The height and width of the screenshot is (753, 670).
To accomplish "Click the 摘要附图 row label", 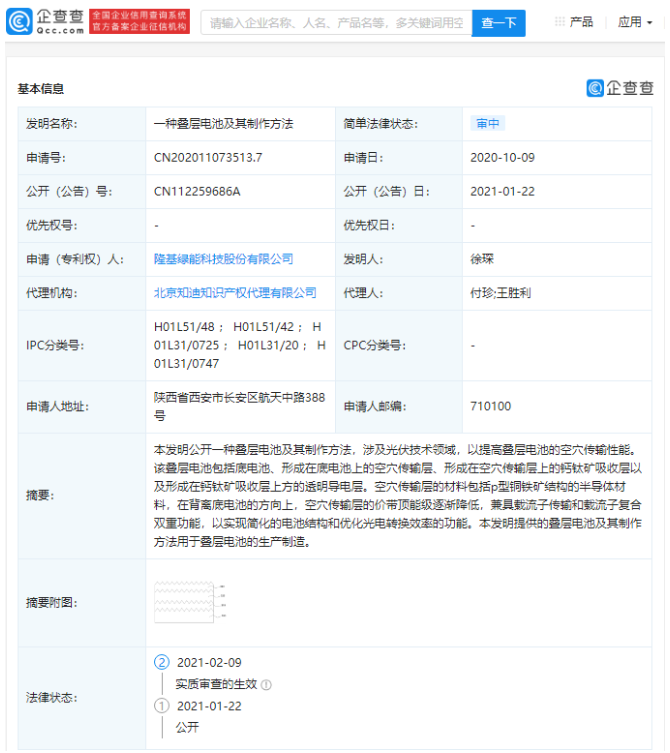I will [x=51, y=602].
